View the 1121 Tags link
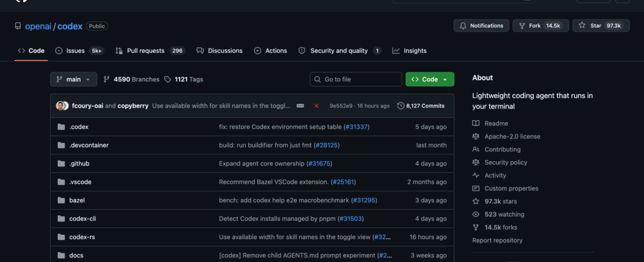This screenshot has height=262, width=644. [183, 79]
